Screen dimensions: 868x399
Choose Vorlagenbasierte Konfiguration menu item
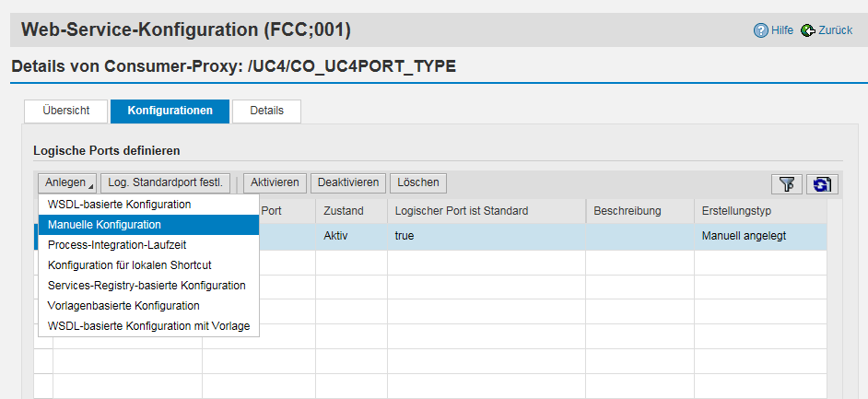tap(123, 306)
